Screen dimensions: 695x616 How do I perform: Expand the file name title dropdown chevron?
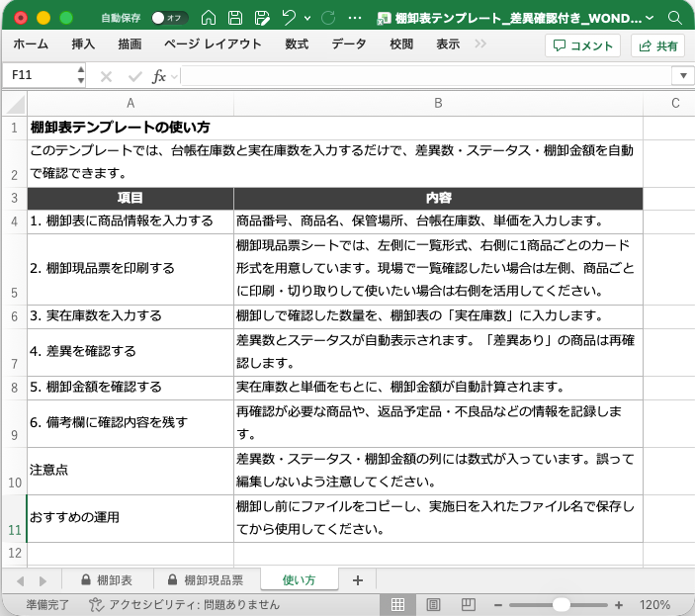[x=650, y=18]
